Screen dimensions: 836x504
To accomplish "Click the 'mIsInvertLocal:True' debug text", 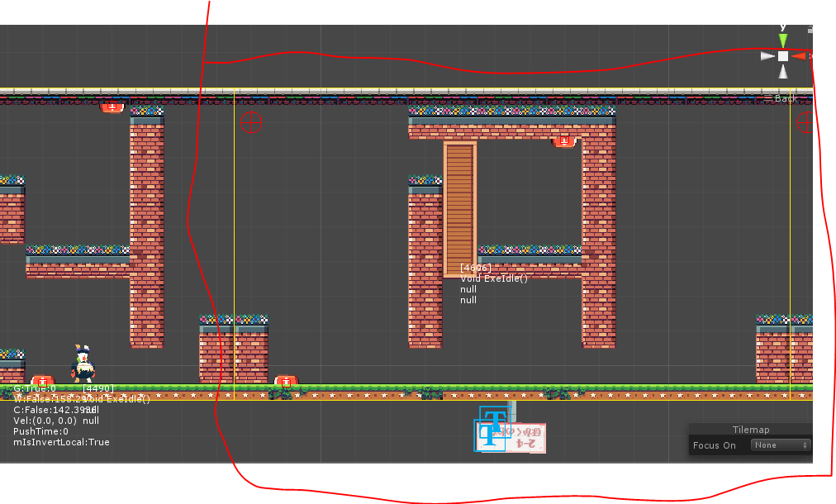I will pyautogui.click(x=61, y=442).
